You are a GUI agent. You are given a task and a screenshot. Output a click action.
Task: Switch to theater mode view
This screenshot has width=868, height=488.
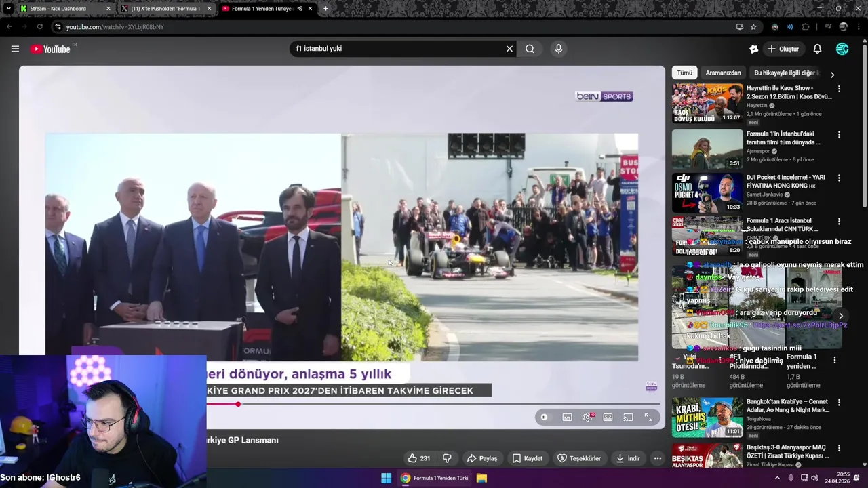click(x=608, y=418)
